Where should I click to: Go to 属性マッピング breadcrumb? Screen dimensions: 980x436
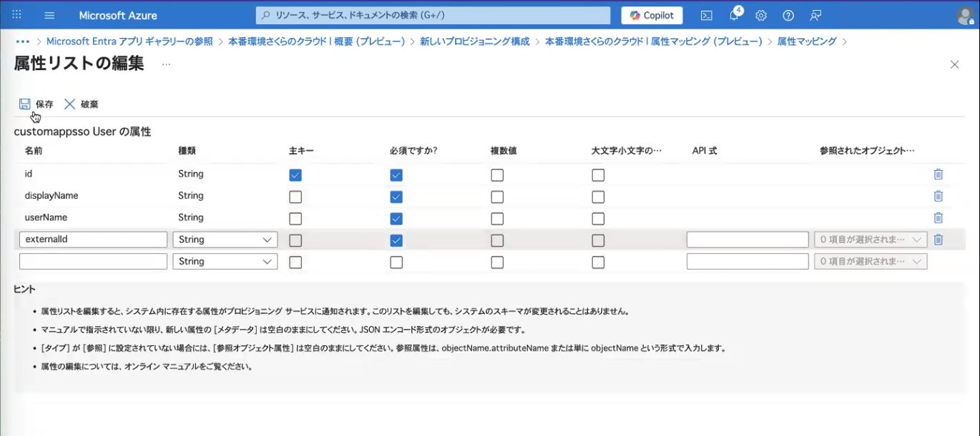[x=806, y=41]
